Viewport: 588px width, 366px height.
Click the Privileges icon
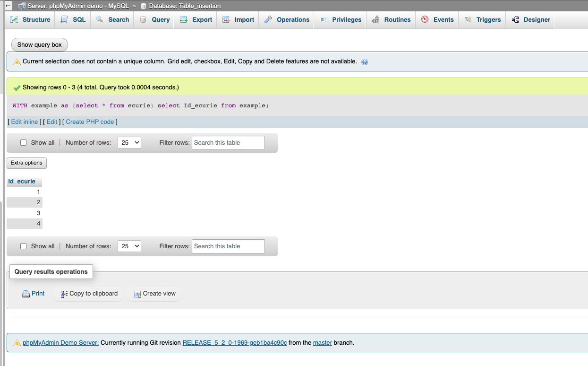pyautogui.click(x=324, y=19)
